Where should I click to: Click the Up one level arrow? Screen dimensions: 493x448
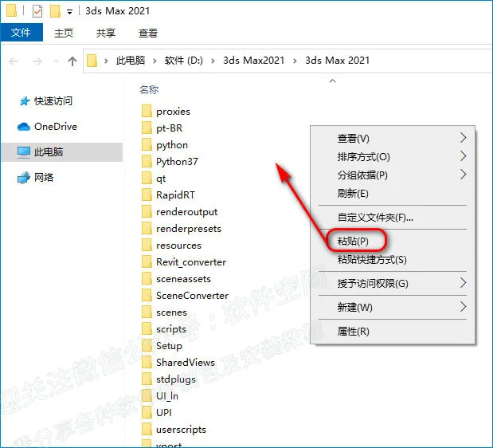click(72, 61)
